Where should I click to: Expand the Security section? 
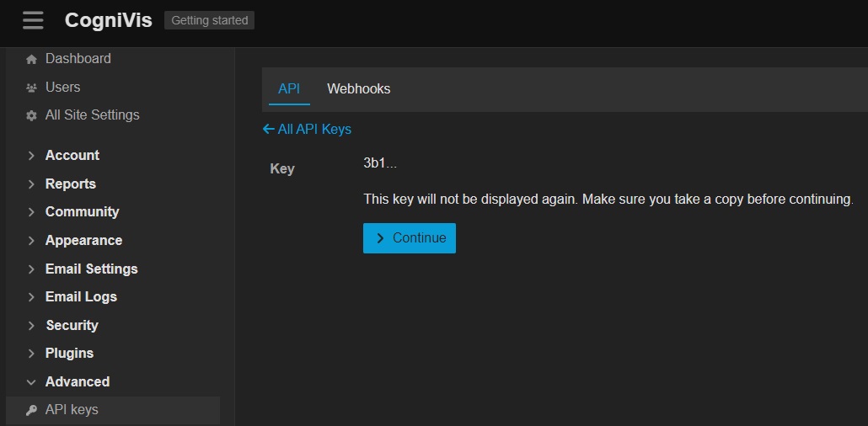click(72, 325)
